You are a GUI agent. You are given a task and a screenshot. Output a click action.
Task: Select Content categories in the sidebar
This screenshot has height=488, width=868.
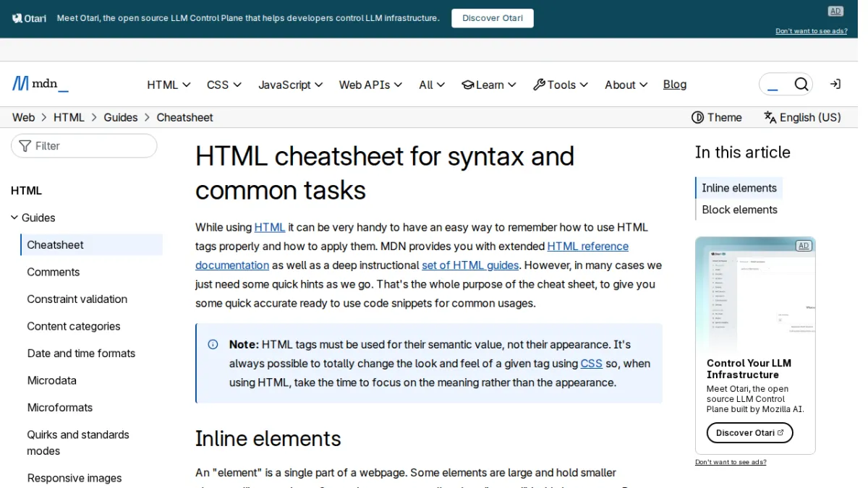pyautogui.click(x=74, y=326)
